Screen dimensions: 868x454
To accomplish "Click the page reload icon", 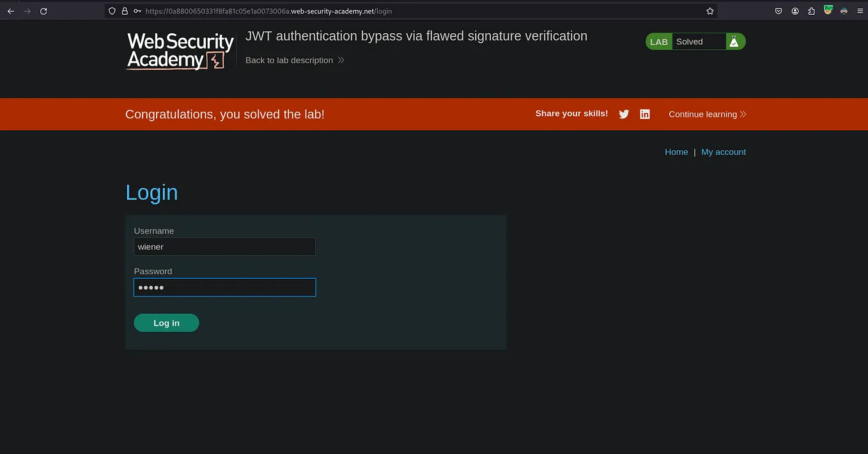I will [x=43, y=11].
